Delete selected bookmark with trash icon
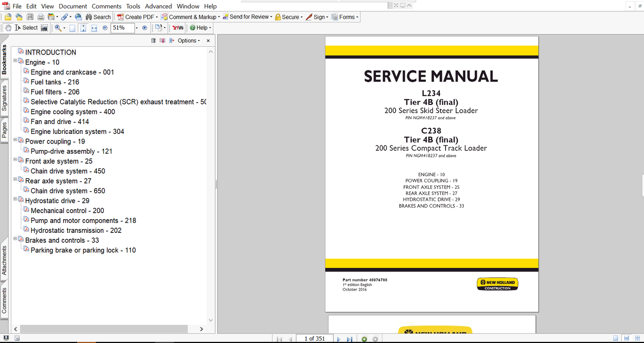Viewport: 644px width, 343px height. (153, 41)
